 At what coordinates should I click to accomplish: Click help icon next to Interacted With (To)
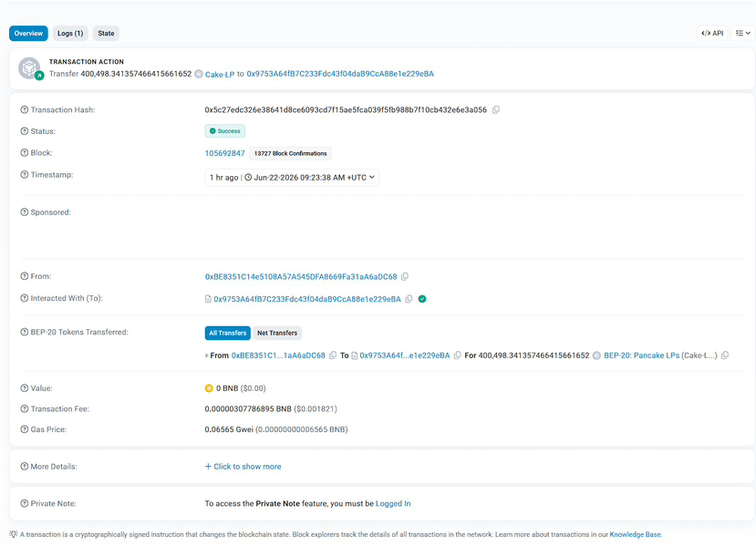point(24,298)
